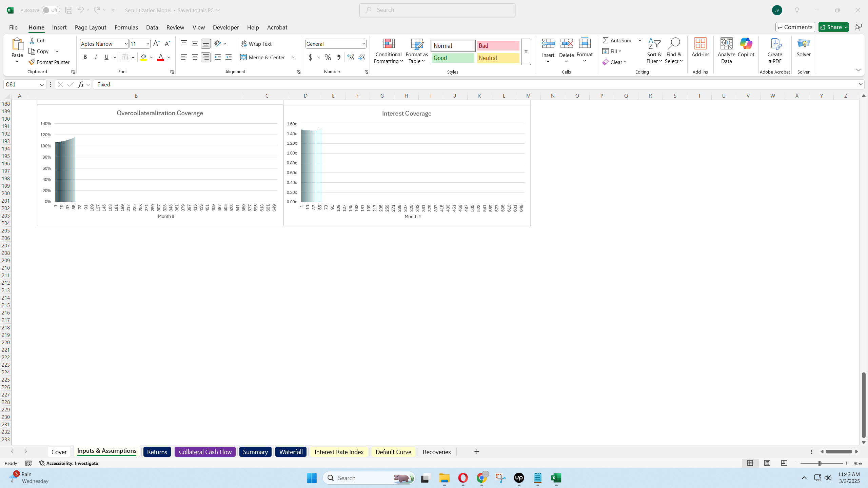Click the Save disk icon
Viewport: 868px width, 488px height.
[68, 10]
